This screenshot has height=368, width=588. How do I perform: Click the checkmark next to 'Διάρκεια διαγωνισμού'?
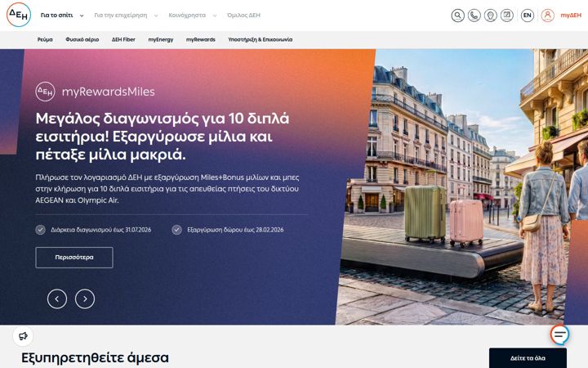tap(41, 230)
